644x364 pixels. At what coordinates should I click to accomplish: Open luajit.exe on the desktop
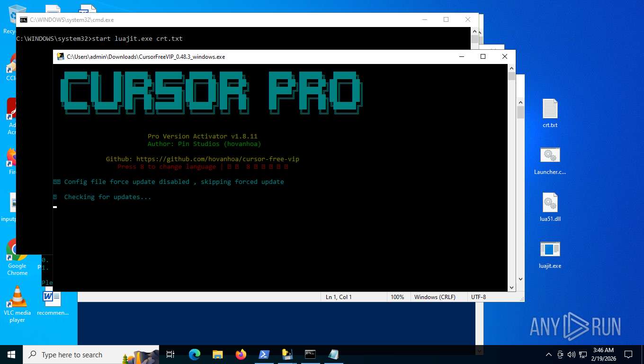pos(550,254)
